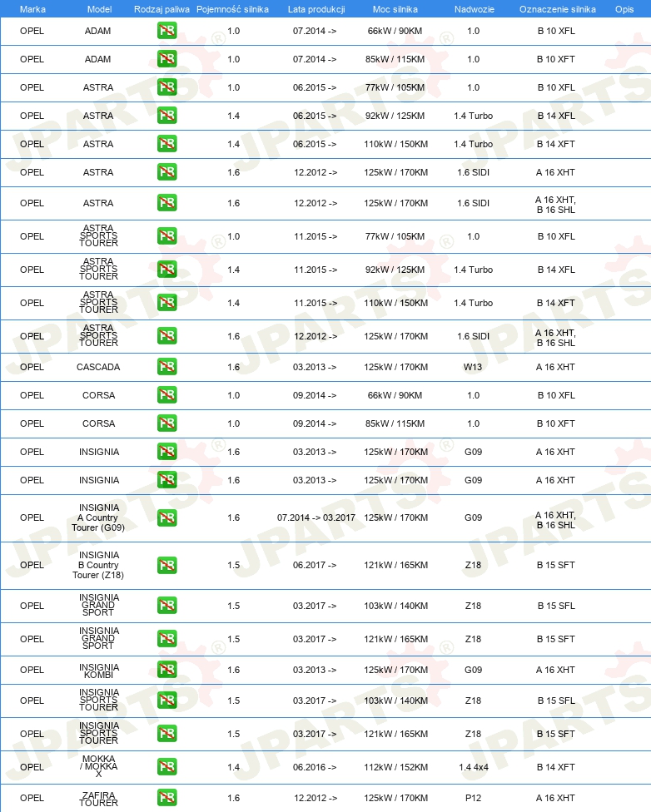Select the MOKKA / MOKKA X fuel icon
Screen dimensions: 651x812
[x=166, y=767]
